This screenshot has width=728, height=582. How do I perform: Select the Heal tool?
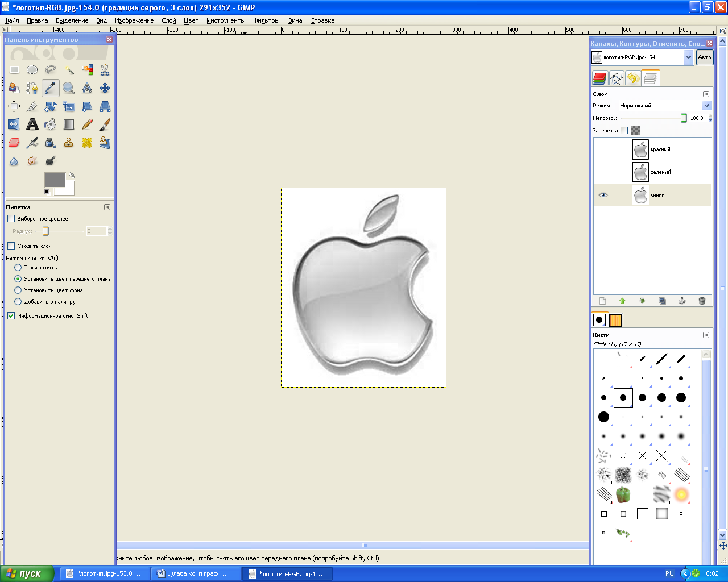pos(87,143)
